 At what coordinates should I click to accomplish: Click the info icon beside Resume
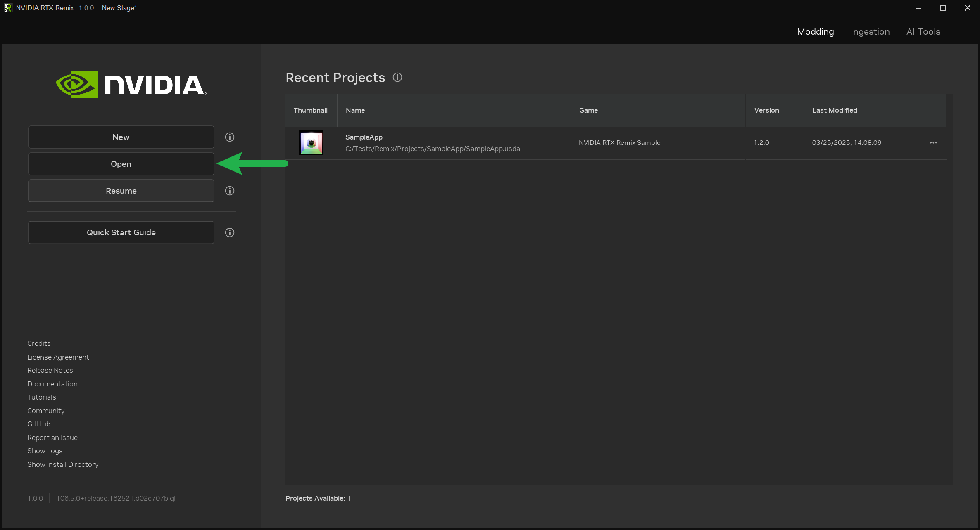pos(230,191)
